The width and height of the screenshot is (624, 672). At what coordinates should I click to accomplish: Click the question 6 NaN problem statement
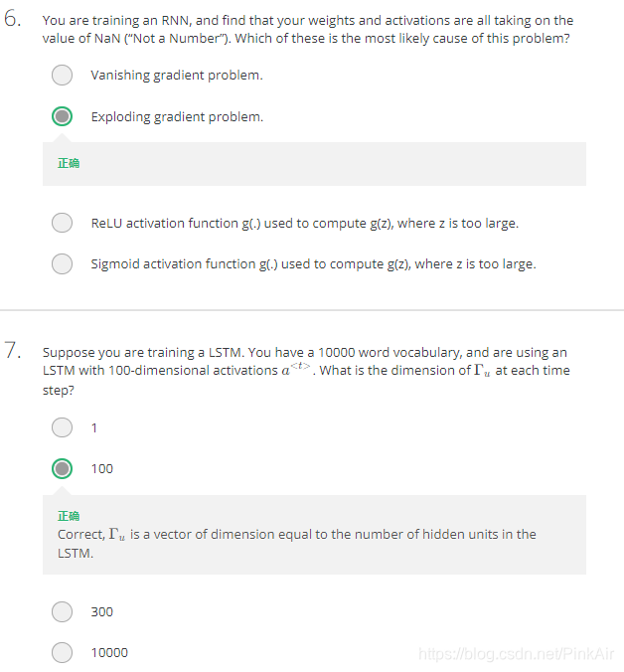coord(307,29)
